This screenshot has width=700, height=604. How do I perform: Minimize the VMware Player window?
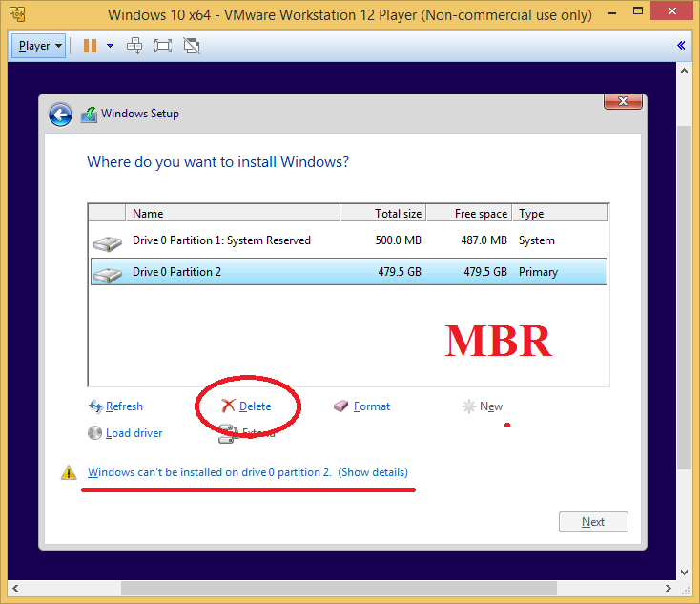click(x=612, y=13)
